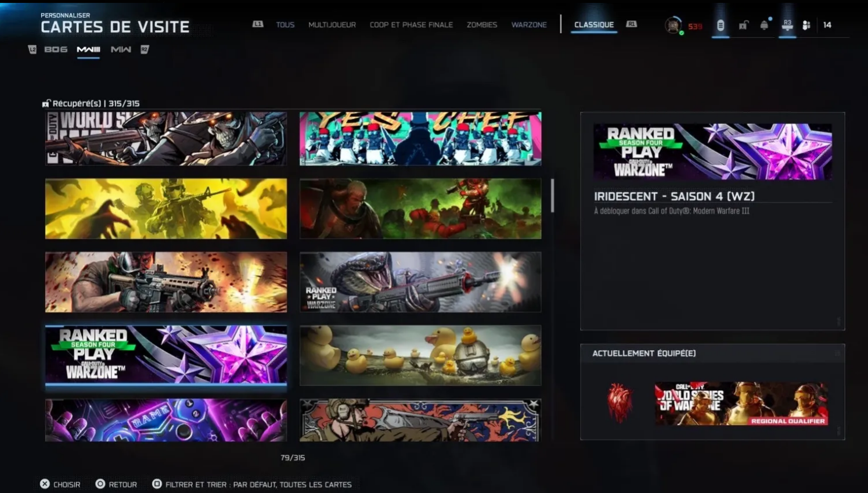The width and height of the screenshot is (868, 493).
Task: Click the L1 shoulder button icon
Action: point(258,24)
